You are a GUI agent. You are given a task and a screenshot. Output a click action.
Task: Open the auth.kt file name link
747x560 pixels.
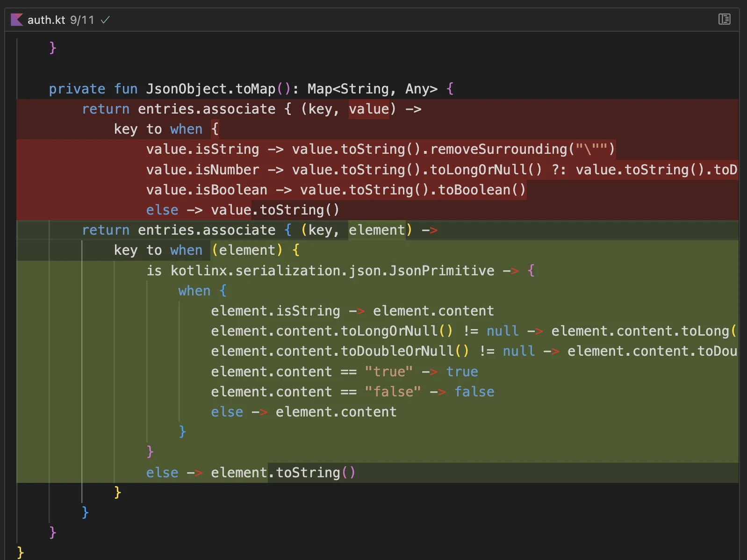46,20
